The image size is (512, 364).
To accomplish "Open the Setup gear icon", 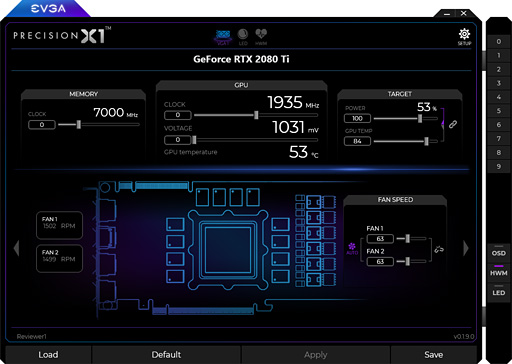I will [x=464, y=37].
